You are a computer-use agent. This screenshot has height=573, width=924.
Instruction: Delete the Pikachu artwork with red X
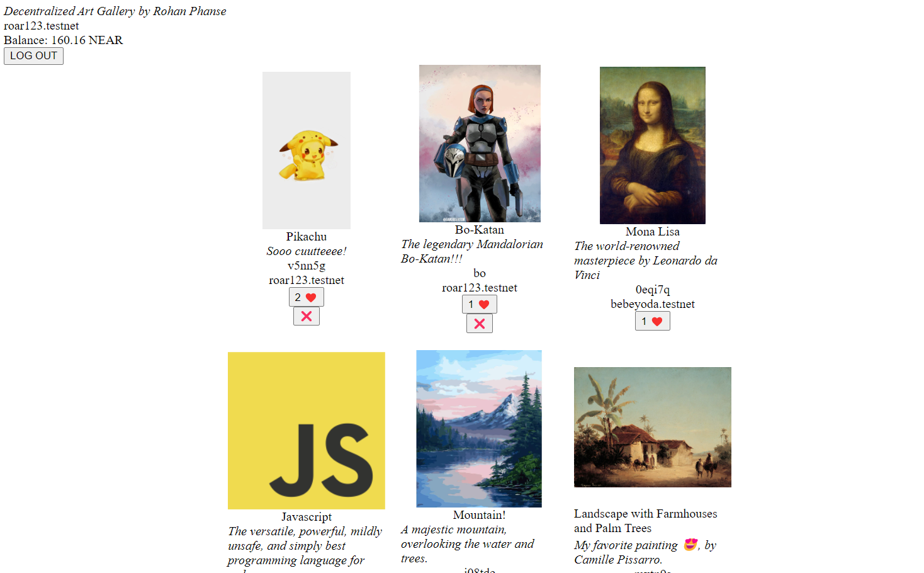click(x=306, y=316)
